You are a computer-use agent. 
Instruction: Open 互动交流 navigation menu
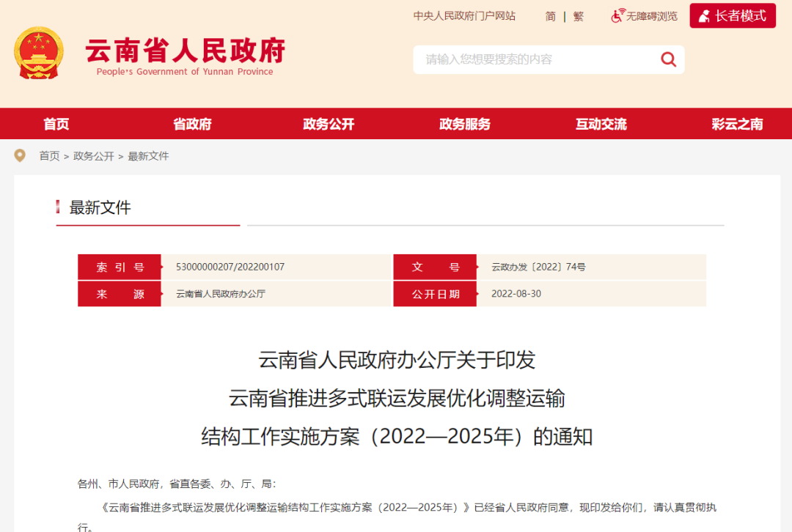coord(601,124)
